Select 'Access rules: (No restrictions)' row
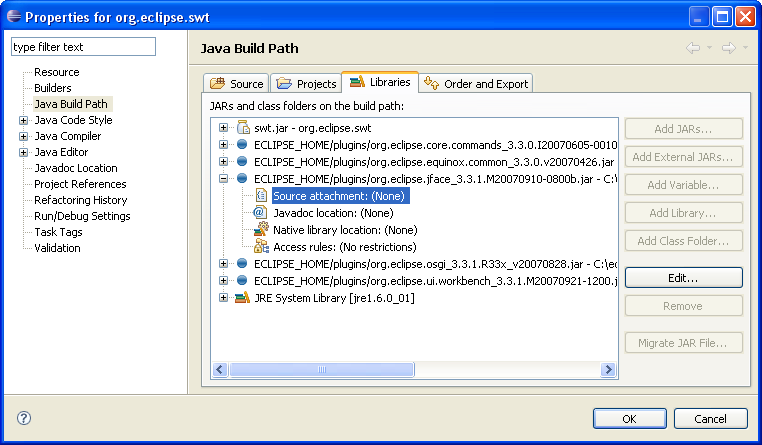762x445 pixels. click(345, 247)
